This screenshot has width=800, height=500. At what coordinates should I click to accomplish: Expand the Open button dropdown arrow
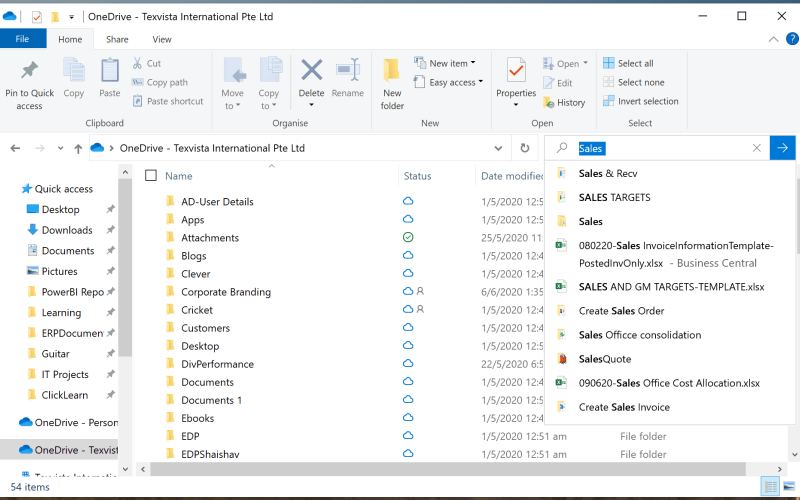coord(585,63)
